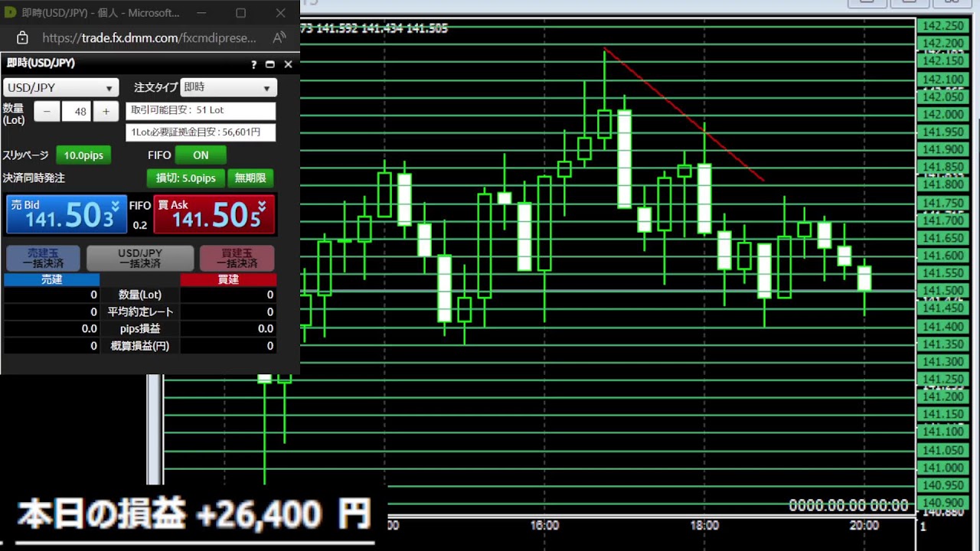Click the lock icon in address bar

(22, 37)
